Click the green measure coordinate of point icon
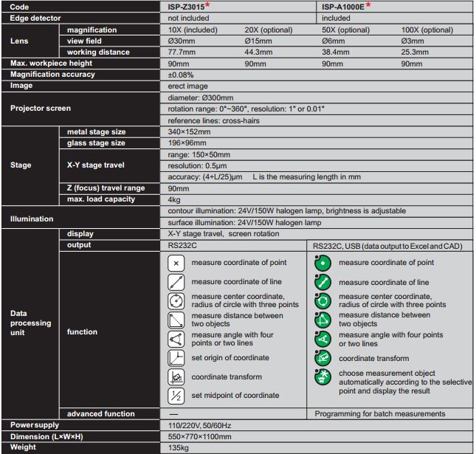This screenshot has height=454, width=476. (322, 263)
